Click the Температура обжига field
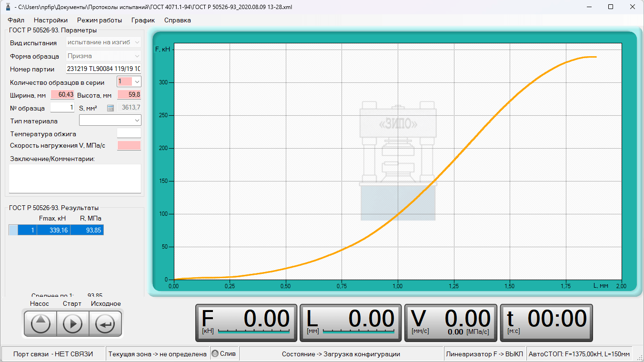644x362 pixels. [x=129, y=133]
